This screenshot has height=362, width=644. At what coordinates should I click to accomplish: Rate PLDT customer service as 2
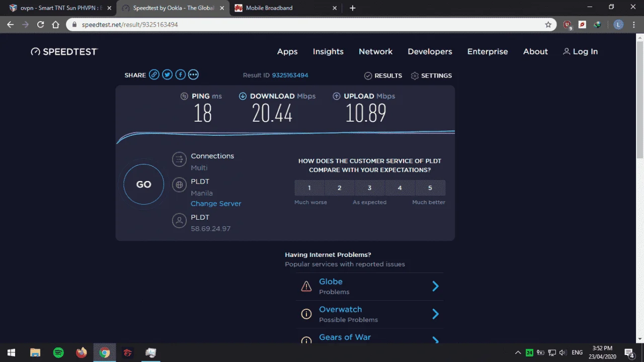pos(340,188)
